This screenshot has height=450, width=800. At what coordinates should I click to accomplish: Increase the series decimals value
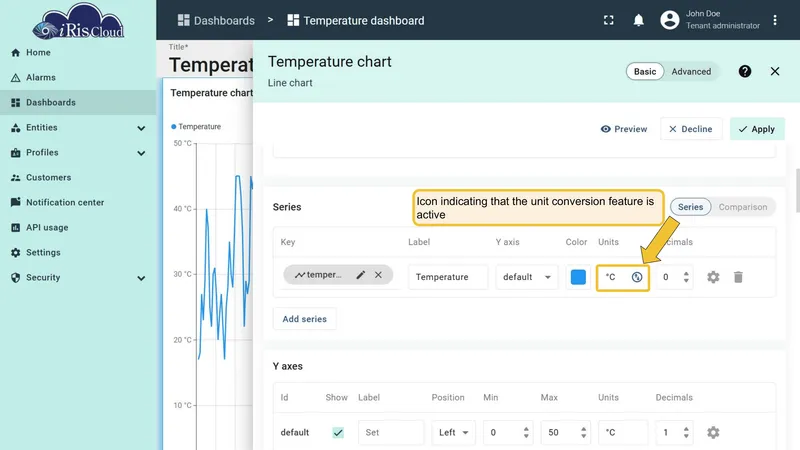pyautogui.click(x=686, y=273)
